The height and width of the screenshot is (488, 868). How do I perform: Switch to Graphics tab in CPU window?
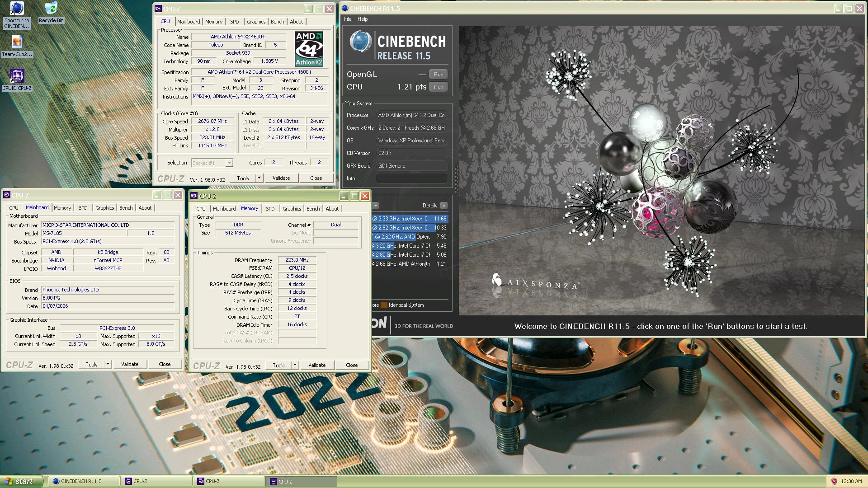click(x=256, y=22)
